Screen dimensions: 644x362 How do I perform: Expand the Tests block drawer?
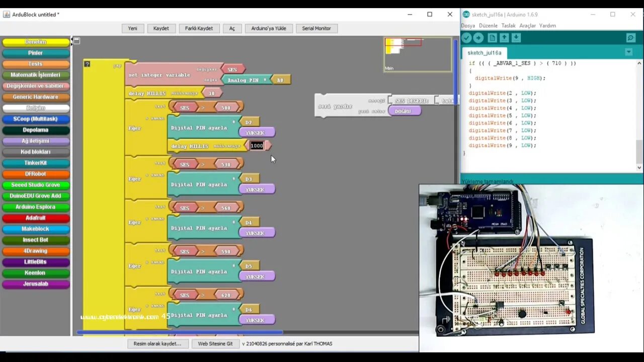(36, 64)
